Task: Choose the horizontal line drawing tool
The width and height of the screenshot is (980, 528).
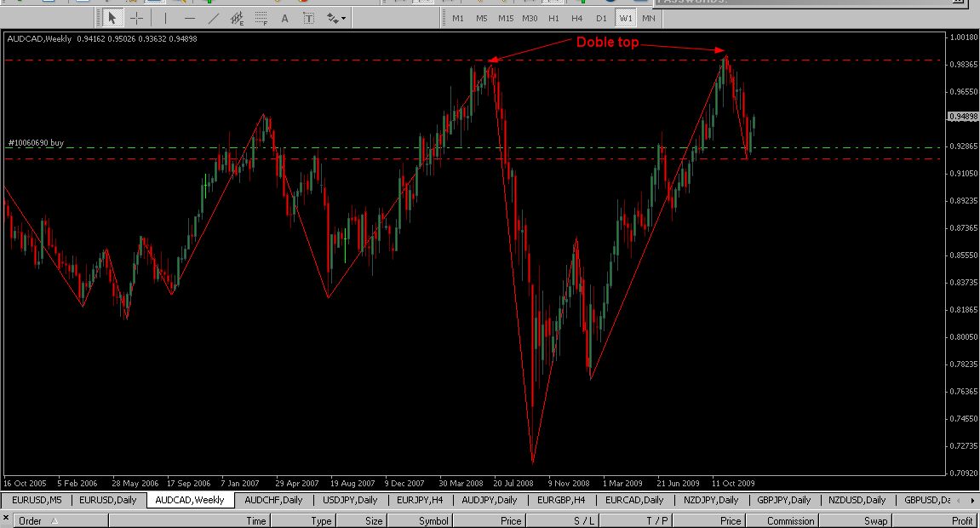Action: tap(189, 18)
